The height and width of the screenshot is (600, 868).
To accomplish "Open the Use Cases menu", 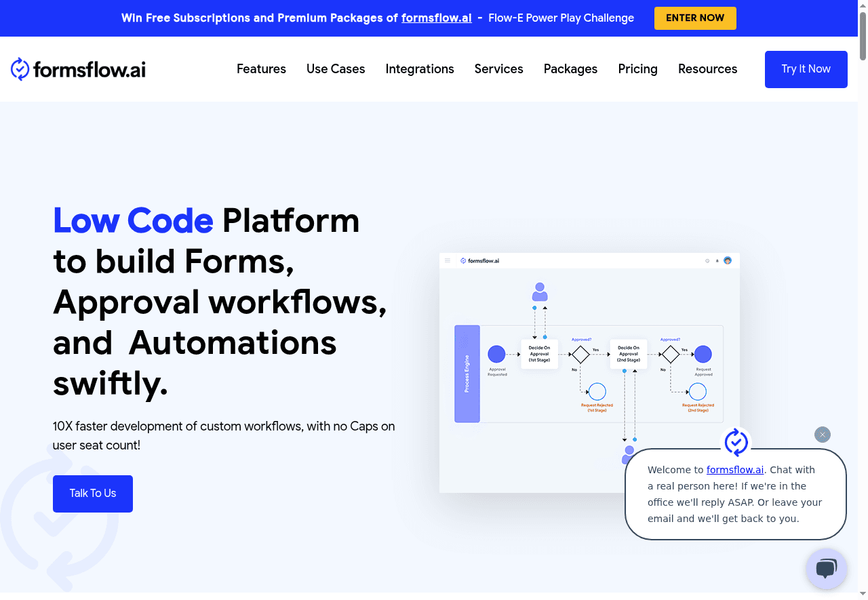I will point(336,69).
